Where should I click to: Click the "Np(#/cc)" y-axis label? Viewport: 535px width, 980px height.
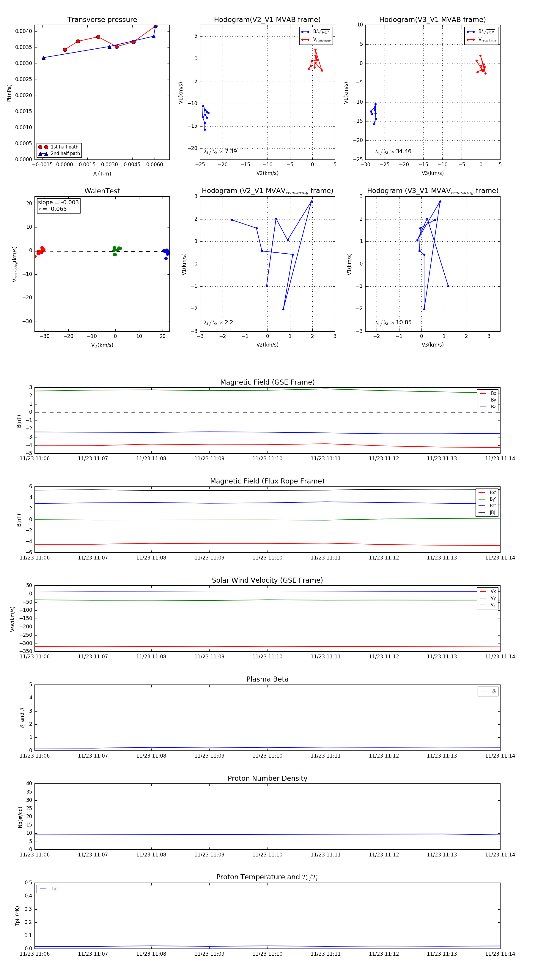(x=20, y=817)
